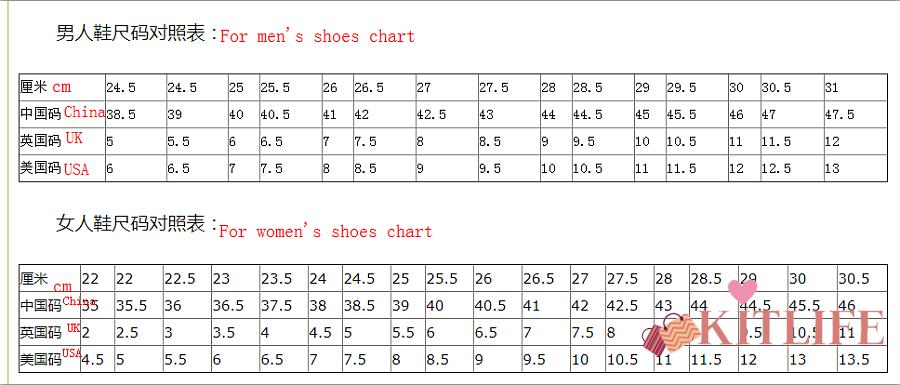Click men's UK size 5.5 cell
The height and width of the screenshot is (385, 900).
coord(197,141)
